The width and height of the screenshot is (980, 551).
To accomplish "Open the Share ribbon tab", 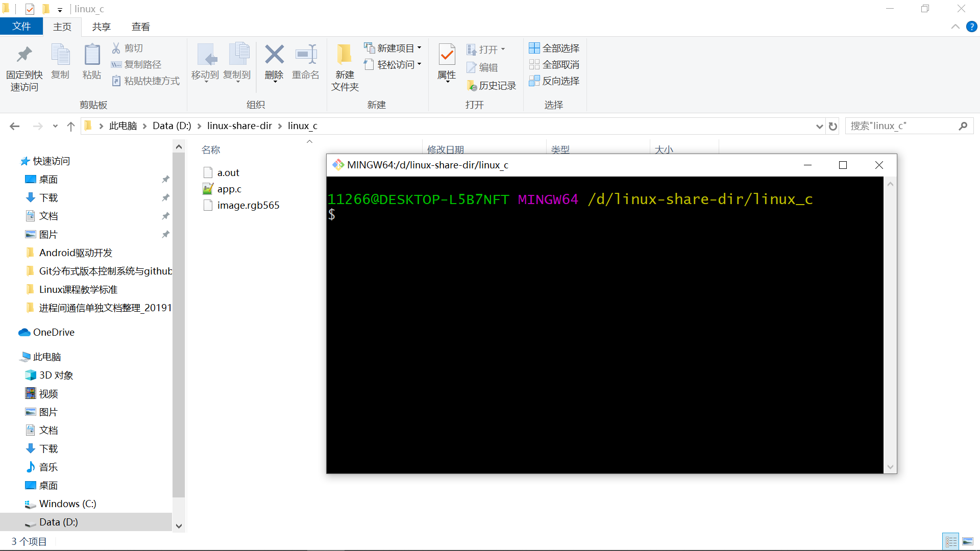I will pos(101,27).
